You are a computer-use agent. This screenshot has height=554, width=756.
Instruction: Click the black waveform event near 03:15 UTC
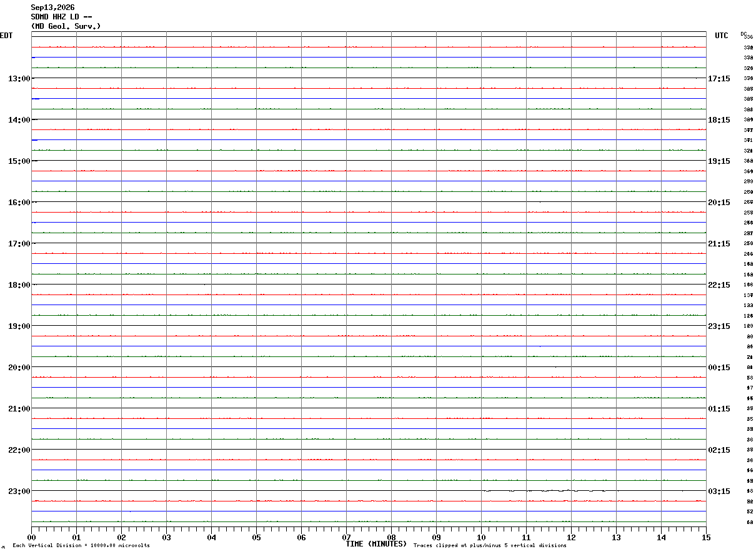pyautogui.click(x=544, y=491)
